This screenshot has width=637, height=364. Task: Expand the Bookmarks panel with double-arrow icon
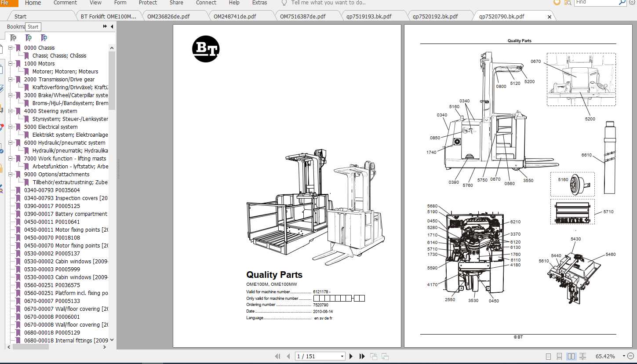click(105, 26)
